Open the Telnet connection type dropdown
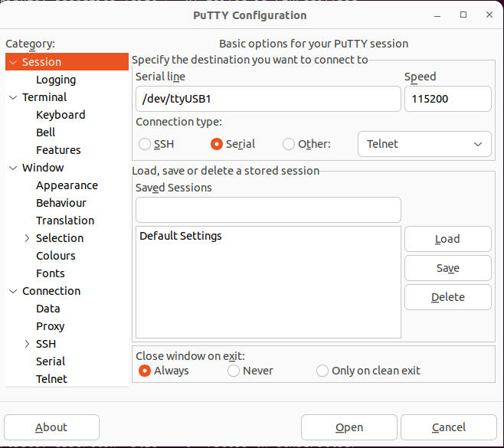Image resolution: width=504 pixels, height=448 pixels. pyautogui.click(x=424, y=144)
